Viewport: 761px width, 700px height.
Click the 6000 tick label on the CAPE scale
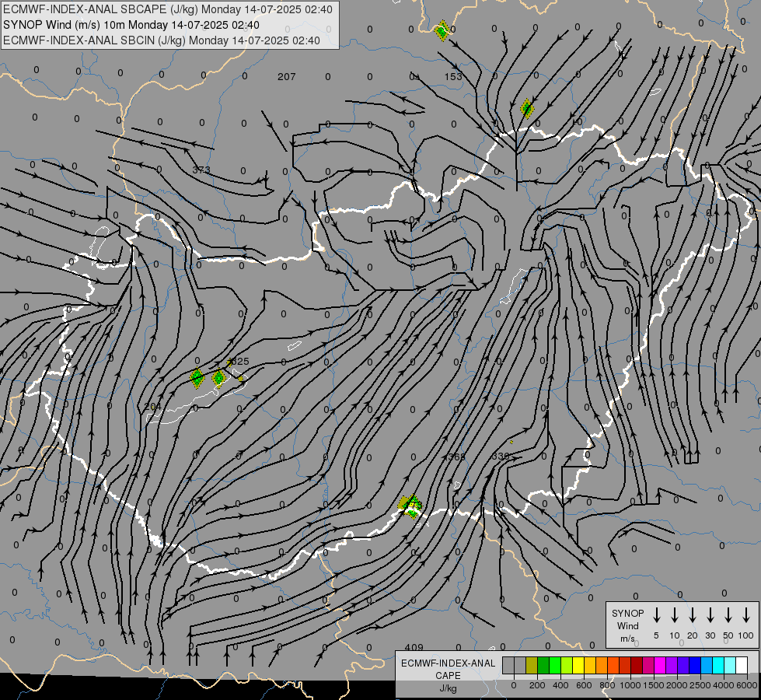747,685
